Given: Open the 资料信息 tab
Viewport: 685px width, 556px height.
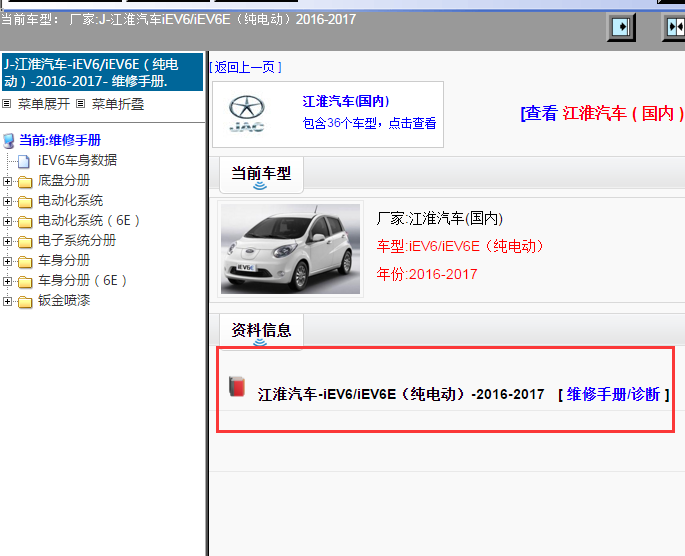Looking at the screenshot, I should pyautogui.click(x=261, y=331).
